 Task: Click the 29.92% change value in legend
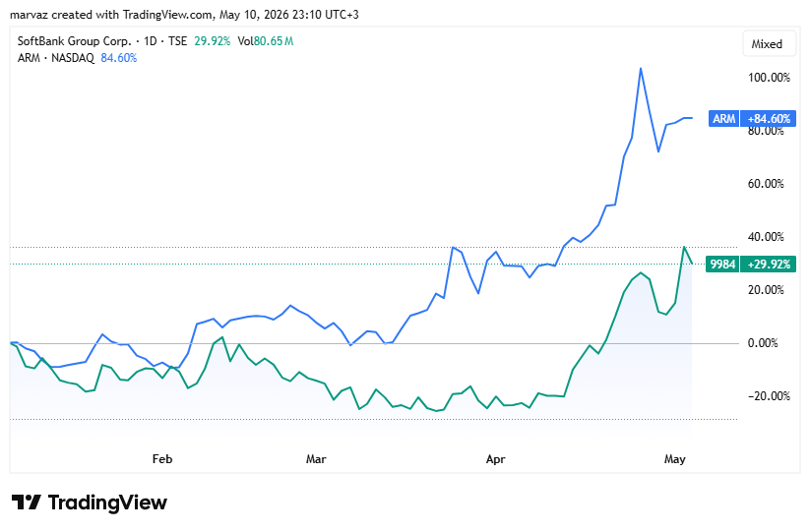[212, 41]
